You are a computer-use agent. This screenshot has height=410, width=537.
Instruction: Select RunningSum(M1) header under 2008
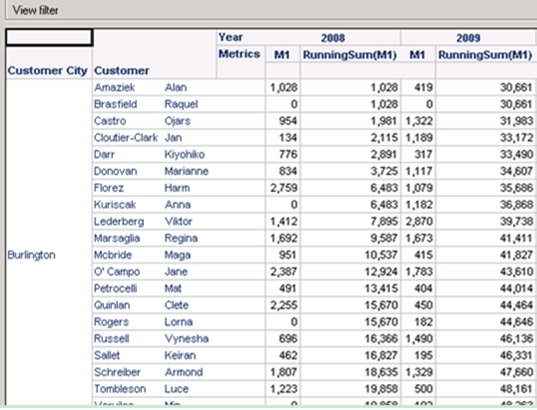point(350,55)
